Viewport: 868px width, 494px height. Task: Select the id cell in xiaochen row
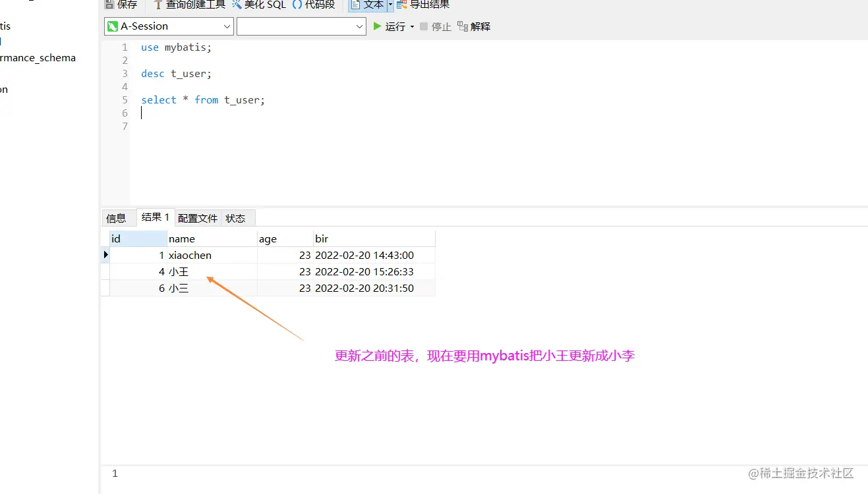pyautogui.click(x=138, y=255)
